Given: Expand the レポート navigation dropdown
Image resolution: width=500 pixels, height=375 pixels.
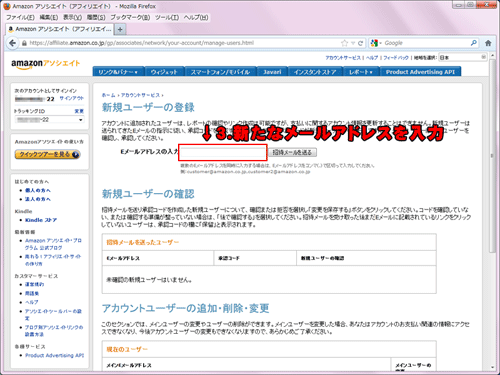Looking at the screenshot, I should point(361,72).
